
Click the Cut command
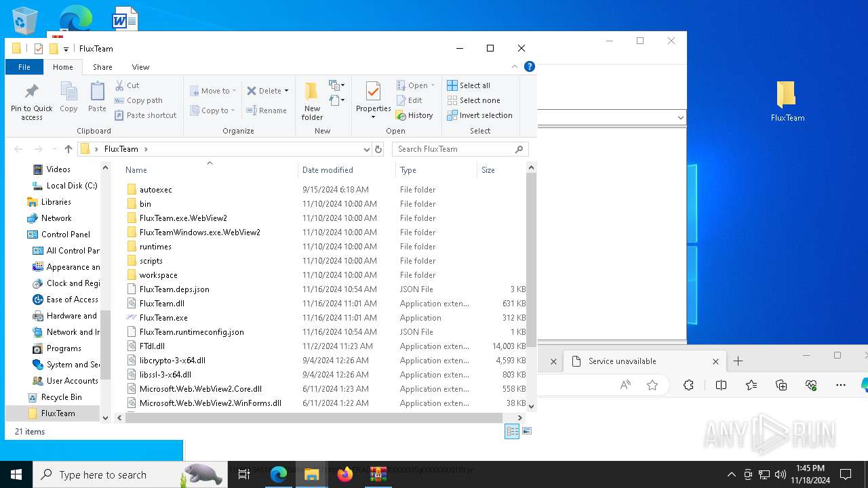pos(127,85)
